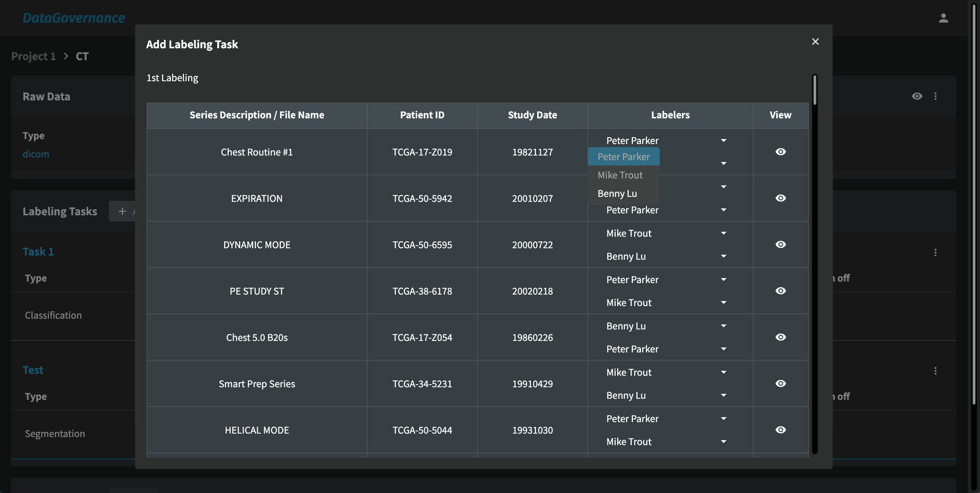This screenshot has width=980, height=493.
Task: Open the kebab menu beside Task 1
Action: [x=935, y=252]
